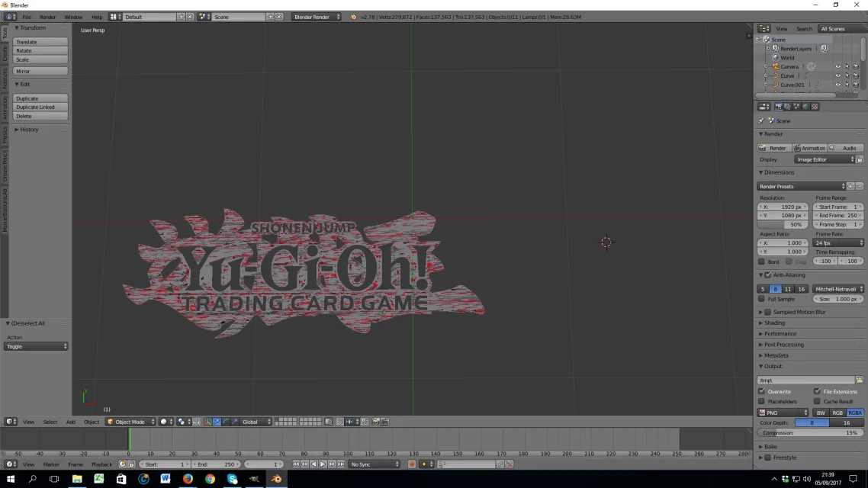The height and width of the screenshot is (488, 868).
Task: Disable the Overwrite checkbox
Action: pyautogui.click(x=762, y=391)
